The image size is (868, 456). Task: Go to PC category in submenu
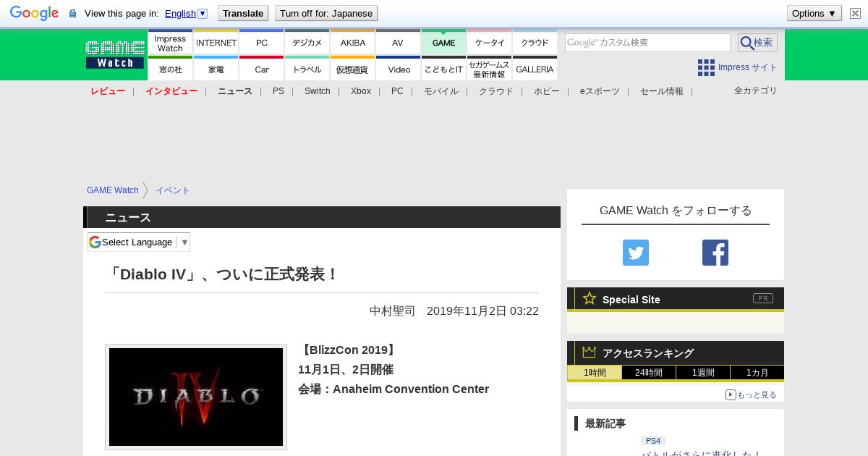(397, 91)
